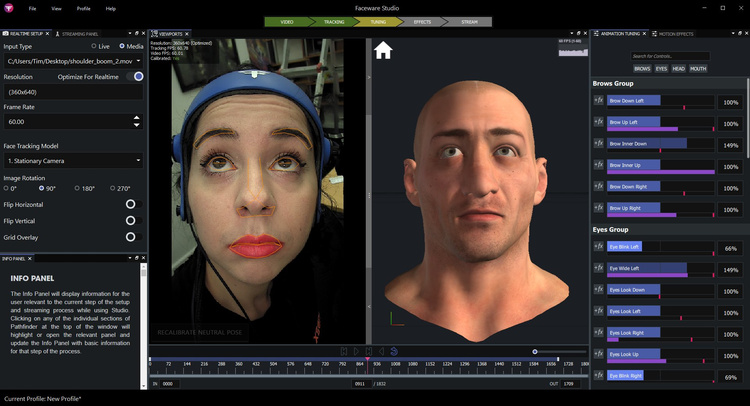Enable Flip Horizontal
Image resolution: width=750 pixels, height=406 pixels.
click(133, 204)
